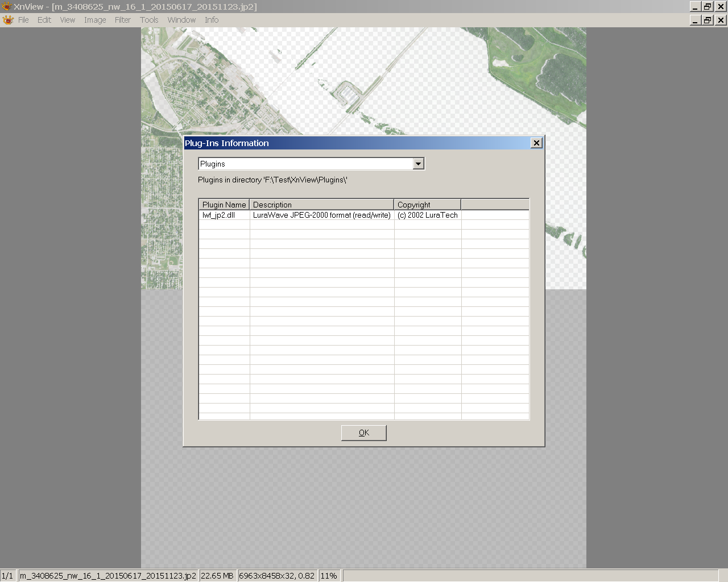Click the XnView app icon in title bar
This screenshot has width=728, height=582.
tap(6, 6)
